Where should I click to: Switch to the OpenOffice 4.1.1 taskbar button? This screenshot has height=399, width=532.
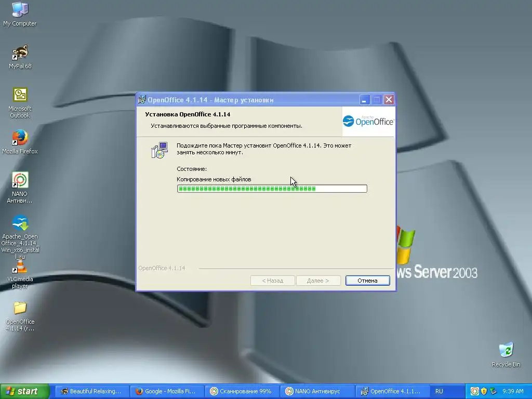pos(392,391)
